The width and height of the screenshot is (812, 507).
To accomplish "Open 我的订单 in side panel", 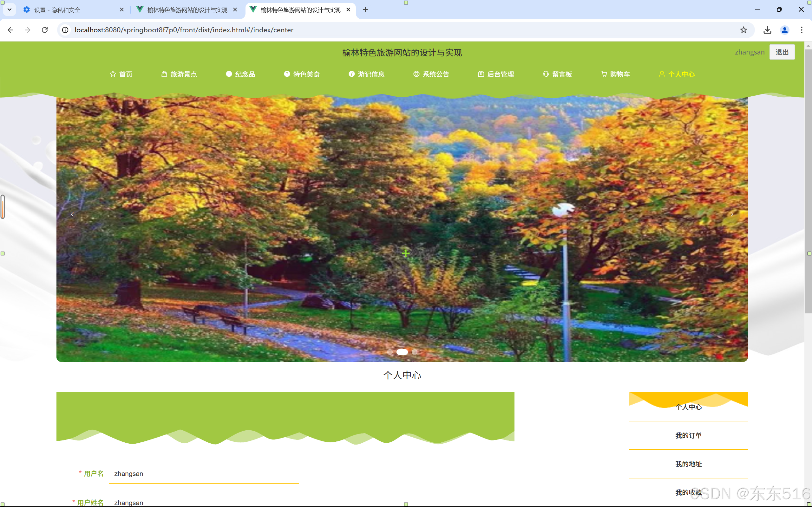I will (x=688, y=435).
